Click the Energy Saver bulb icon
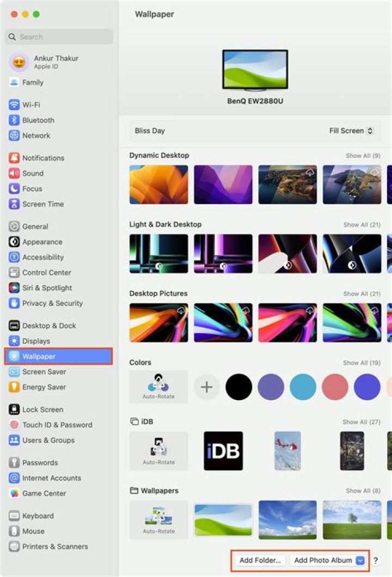 pyautogui.click(x=14, y=387)
